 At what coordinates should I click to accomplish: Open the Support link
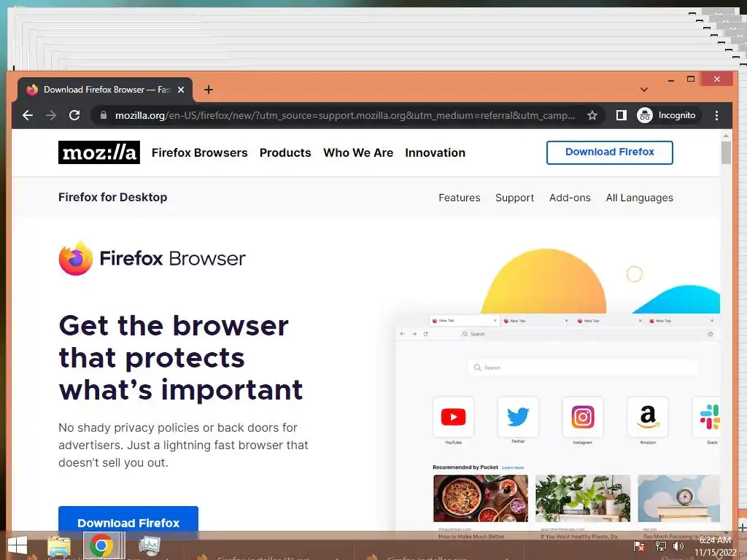tap(514, 198)
